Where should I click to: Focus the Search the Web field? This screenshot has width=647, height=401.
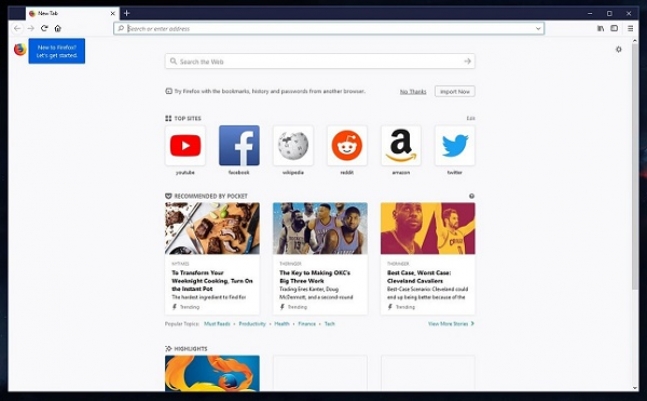(x=320, y=61)
